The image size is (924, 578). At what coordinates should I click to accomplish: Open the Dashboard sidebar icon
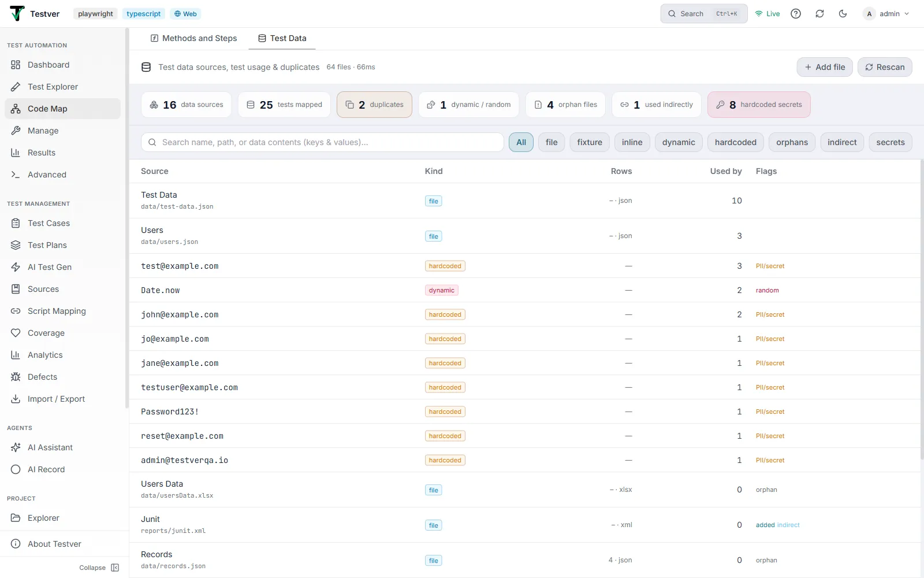(x=16, y=65)
